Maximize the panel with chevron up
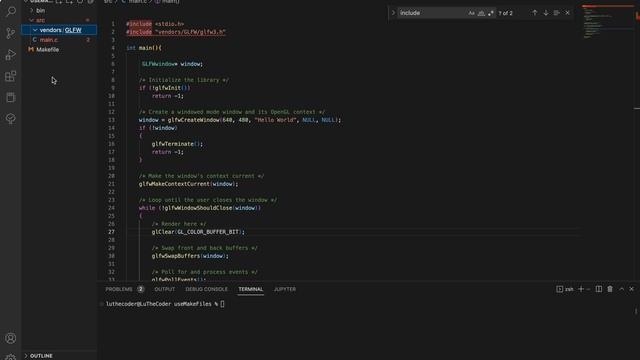 pos(621,289)
